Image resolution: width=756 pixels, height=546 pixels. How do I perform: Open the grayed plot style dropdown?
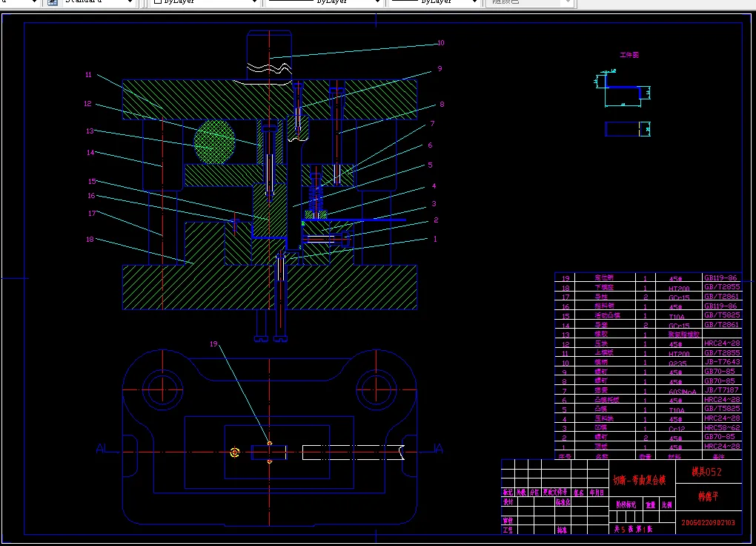click(529, 2)
